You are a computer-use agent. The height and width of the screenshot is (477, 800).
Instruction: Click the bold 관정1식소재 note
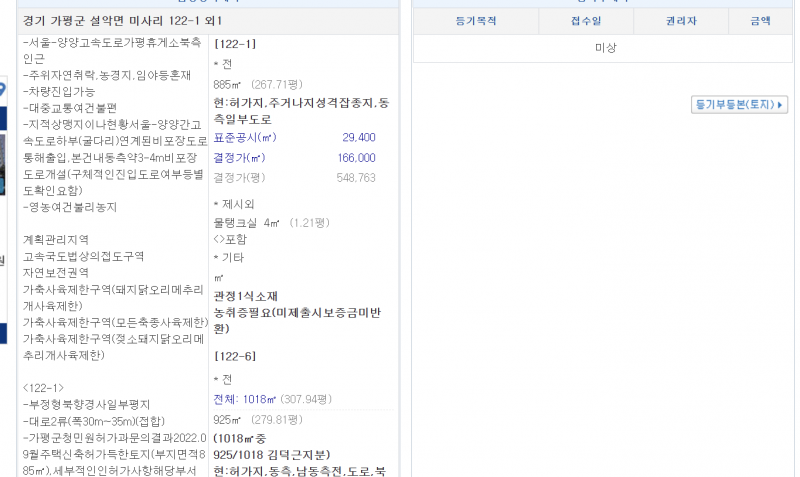pyautogui.click(x=246, y=296)
